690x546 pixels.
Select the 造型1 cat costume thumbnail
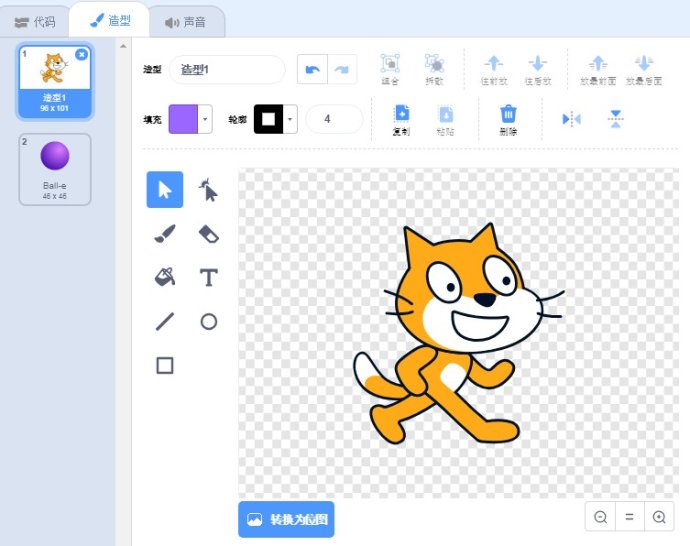55,81
